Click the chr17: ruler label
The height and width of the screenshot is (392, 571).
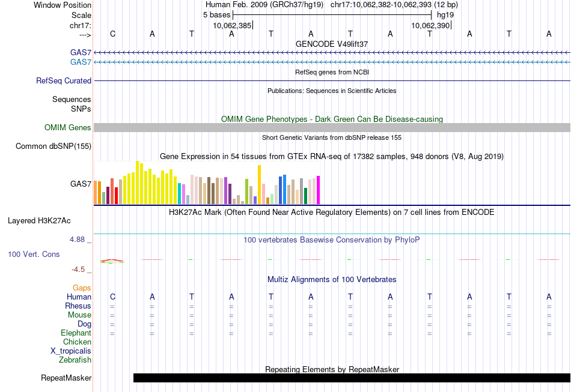[x=81, y=25]
